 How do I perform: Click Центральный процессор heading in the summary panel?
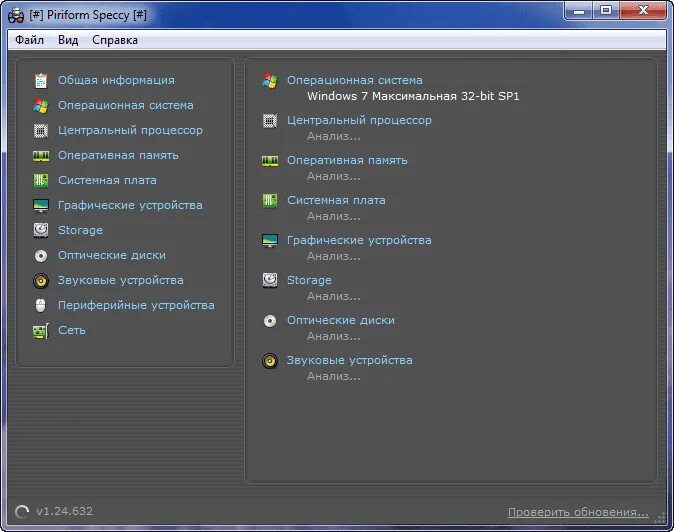click(359, 120)
